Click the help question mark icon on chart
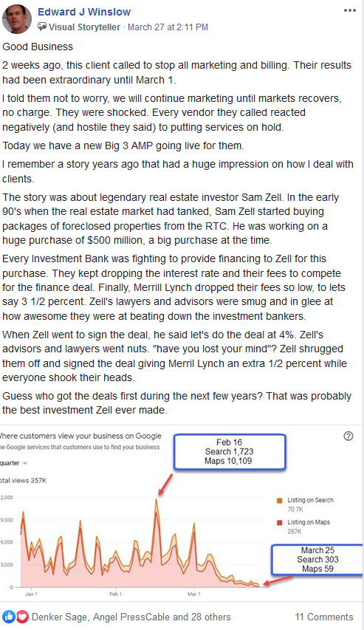Image resolution: width=364 pixels, height=630 pixels. [x=348, y=436]
